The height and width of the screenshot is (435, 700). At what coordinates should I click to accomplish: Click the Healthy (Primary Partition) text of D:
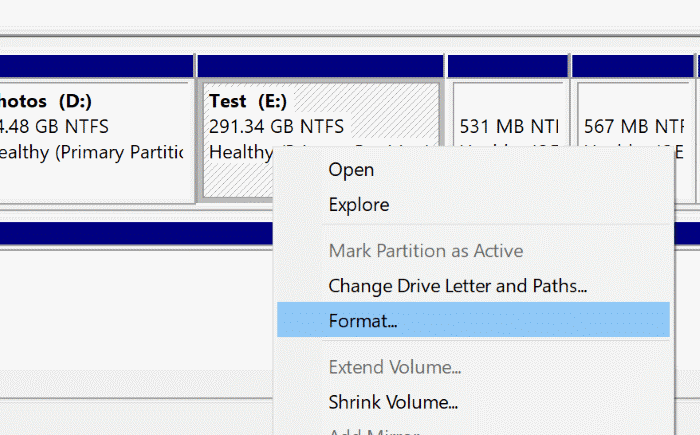[x=91, y=152]
